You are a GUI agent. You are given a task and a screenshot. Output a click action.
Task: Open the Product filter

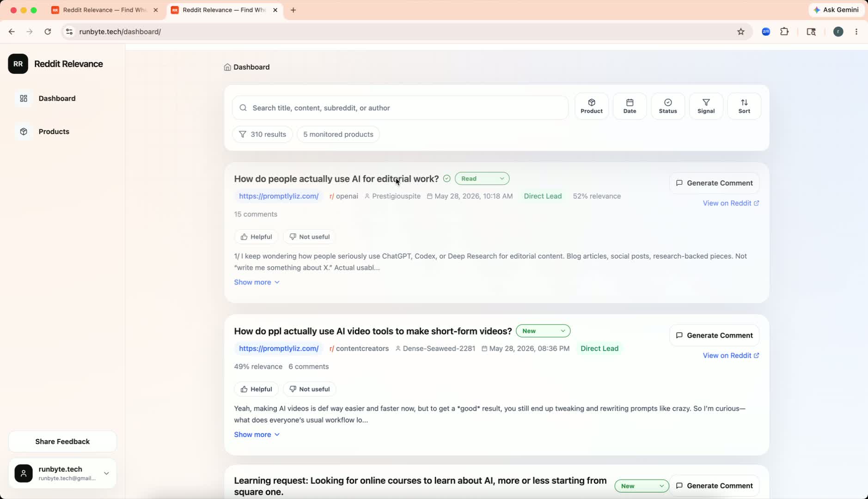click(x=591, y=106)
